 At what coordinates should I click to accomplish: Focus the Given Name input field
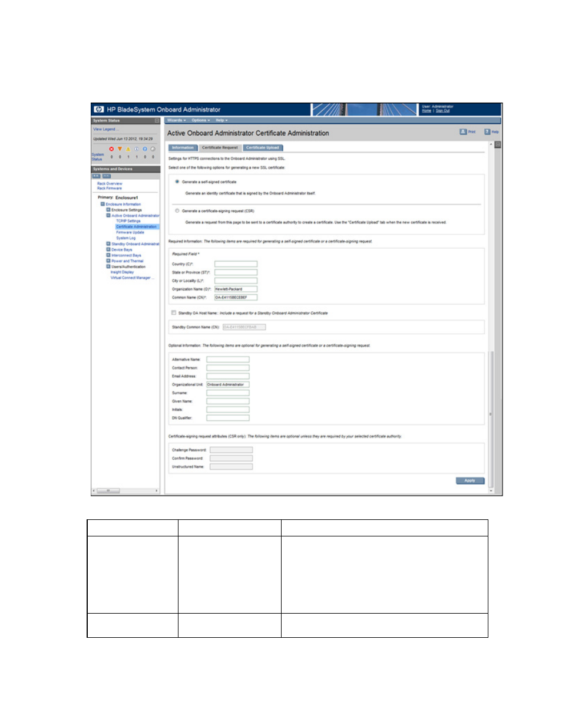(x=228, y=401)
